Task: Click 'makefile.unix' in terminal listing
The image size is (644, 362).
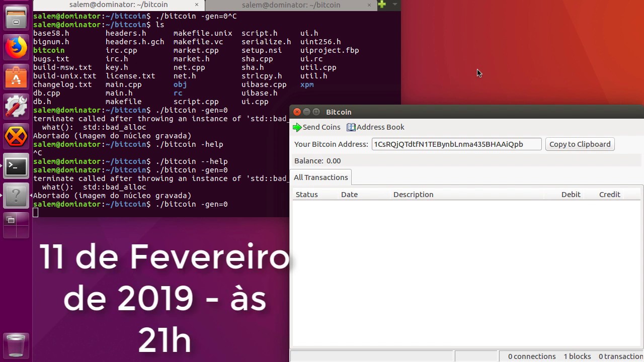Action: tap(203, 33)
